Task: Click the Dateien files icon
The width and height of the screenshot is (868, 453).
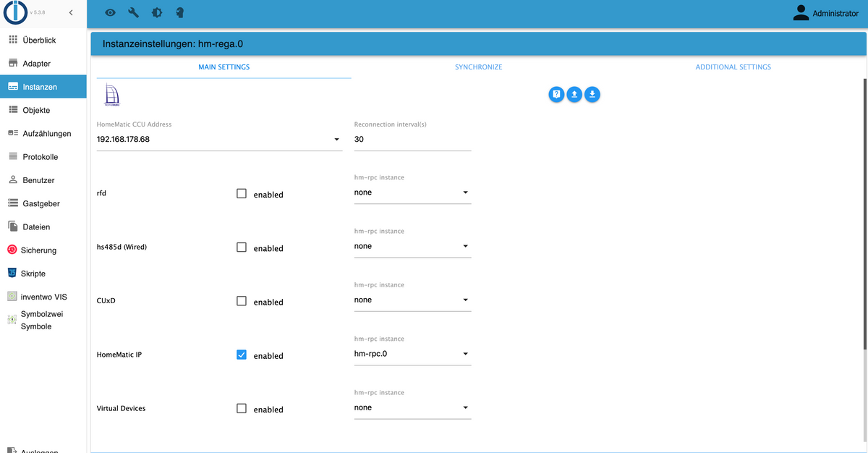Action: [12, 226]
